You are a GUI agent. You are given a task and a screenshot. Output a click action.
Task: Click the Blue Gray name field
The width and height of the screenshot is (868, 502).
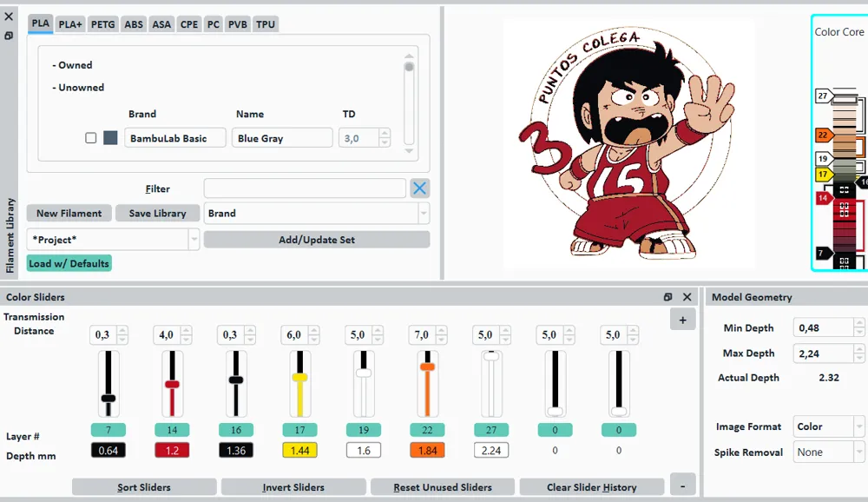(282, 138)
